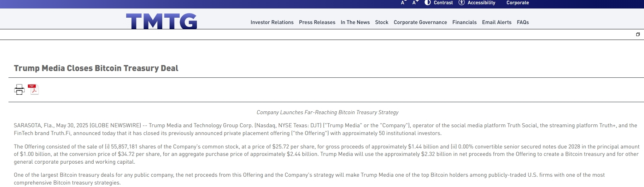Click the contrast half-circle icon
This screenshot has width=644, height=187.
[x=427, y=2]
